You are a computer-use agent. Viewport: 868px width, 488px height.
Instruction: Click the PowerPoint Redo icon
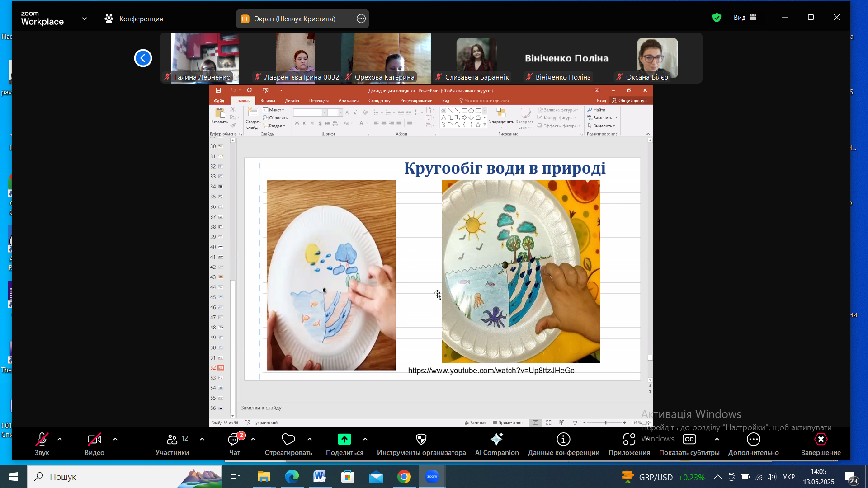point(249,90)
